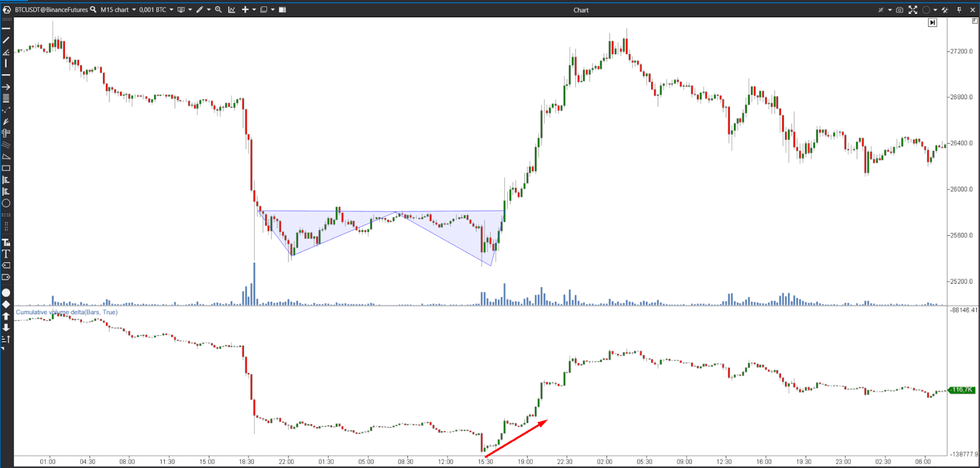
Task: Expand the crosshair linking dropdown arrow
Action: pyautogui.click(x=890, y=10)
